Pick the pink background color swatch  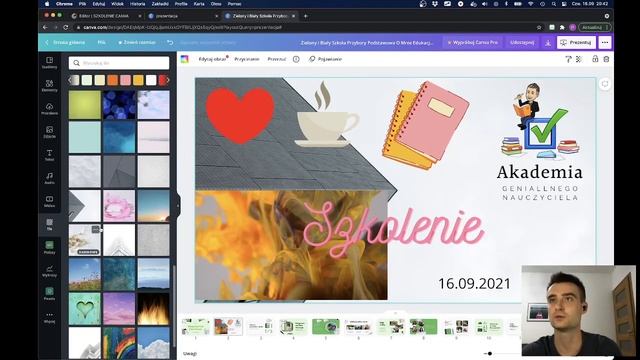click(x=125, y=80)
